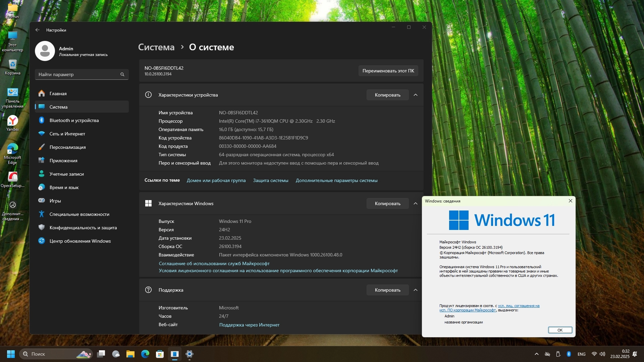This screenshot has width=644, height=362.
Task: Click Переименовать этот ПК button
Action: click(x=388, y=71)
